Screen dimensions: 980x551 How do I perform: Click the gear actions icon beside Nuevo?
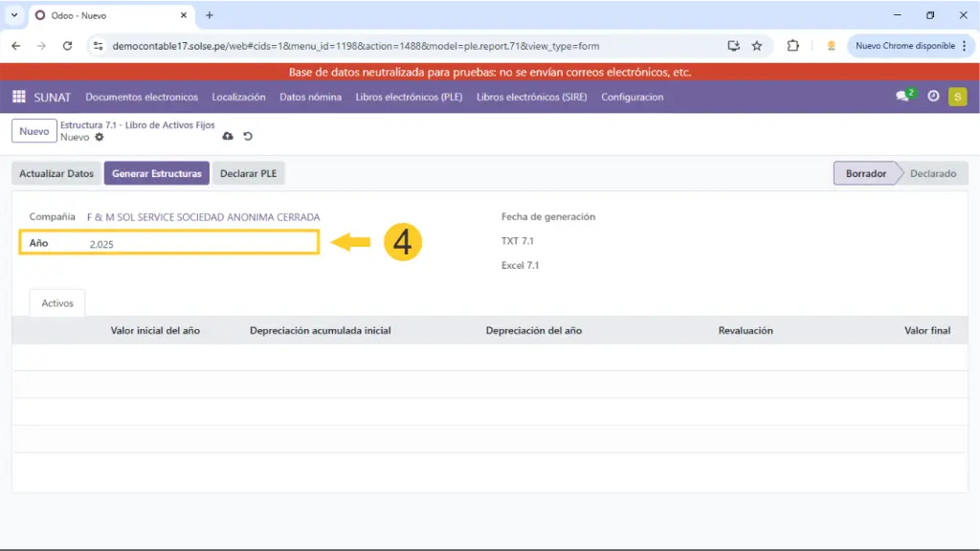[99, 138]
